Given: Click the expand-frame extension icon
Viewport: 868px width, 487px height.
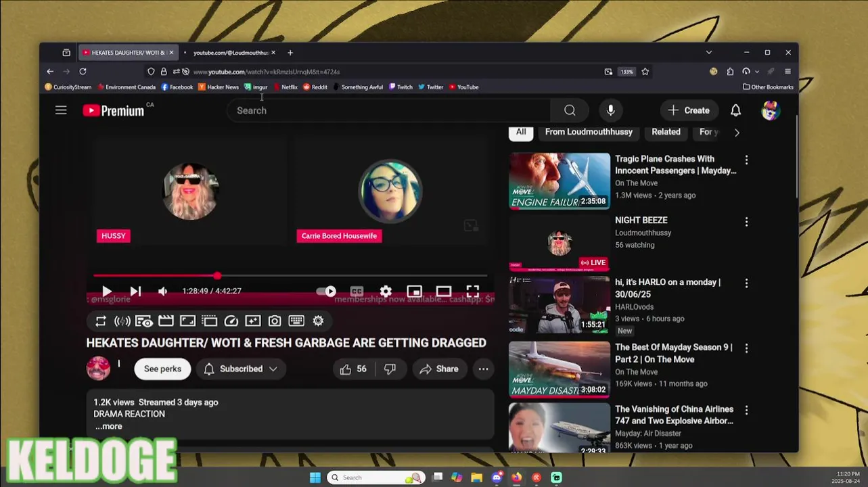Looking at the screenshot, I should click(187, 321).
